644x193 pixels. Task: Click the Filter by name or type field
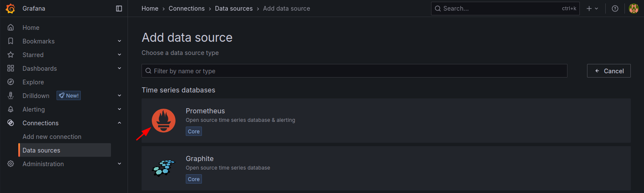(355, 71)
